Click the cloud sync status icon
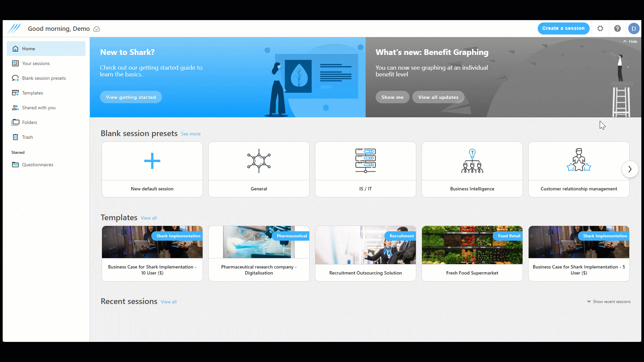 [x=97, y=29]
